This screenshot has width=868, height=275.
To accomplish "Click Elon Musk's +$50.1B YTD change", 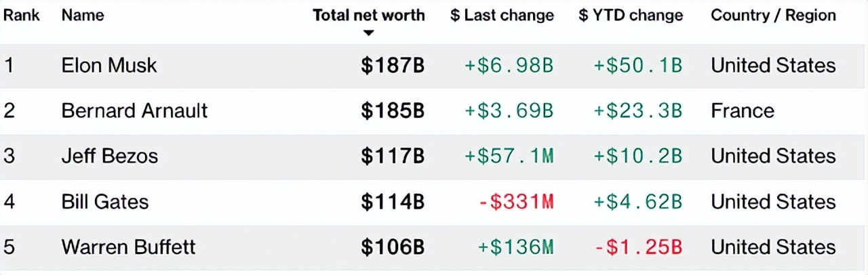I will pyautogui.click(x=638, y=66).
